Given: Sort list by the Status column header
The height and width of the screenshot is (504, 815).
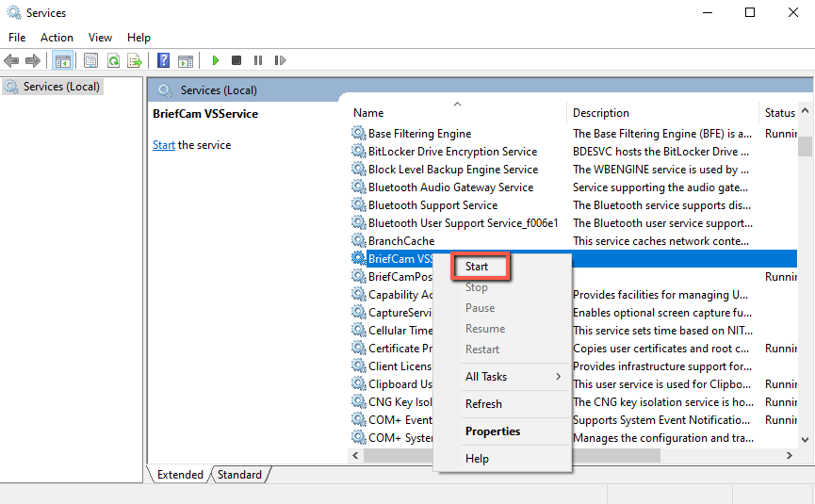Looking at the screenshot, I should tap(779, 113).
